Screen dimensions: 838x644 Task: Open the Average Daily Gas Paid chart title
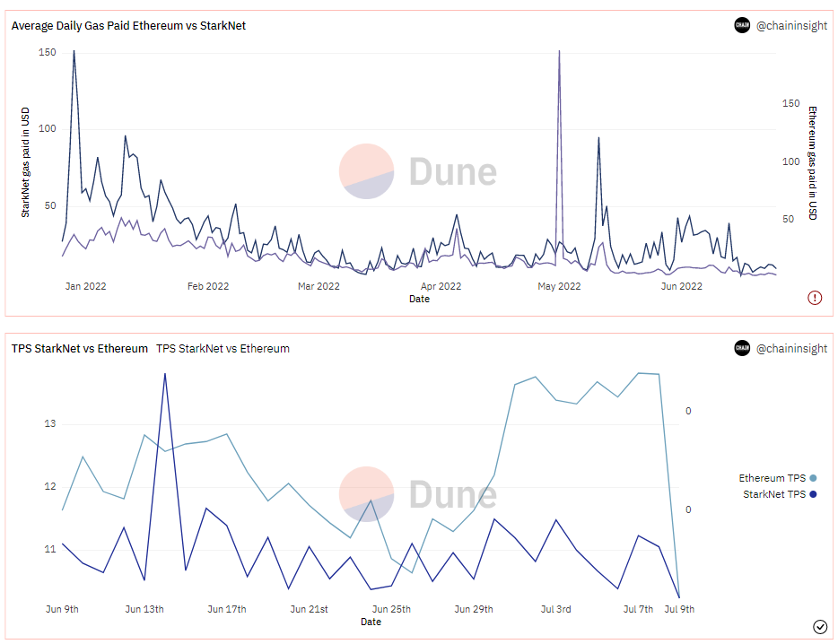128,26
